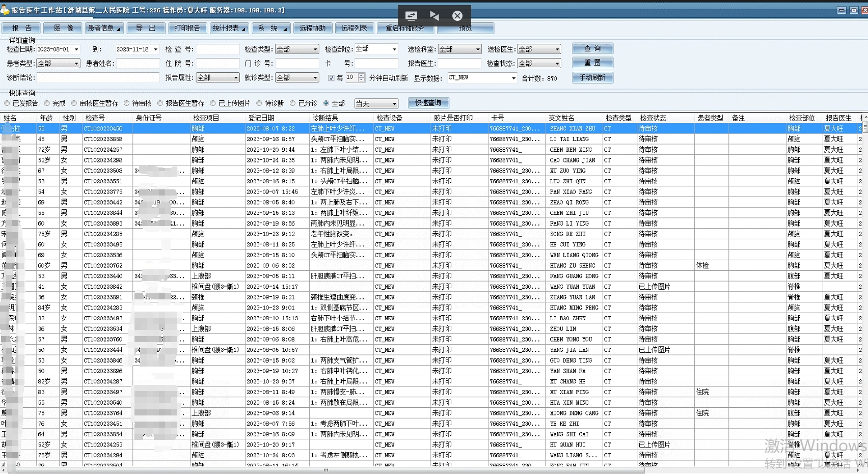Viewport: 868px width, 474px height.
Task: Click the 手动刷新 button
Action: 592,77
